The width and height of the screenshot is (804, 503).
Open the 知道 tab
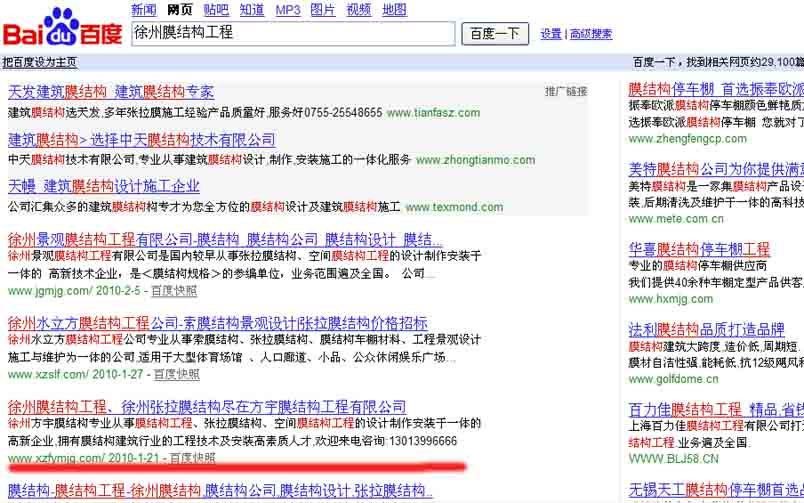point(252,10)
